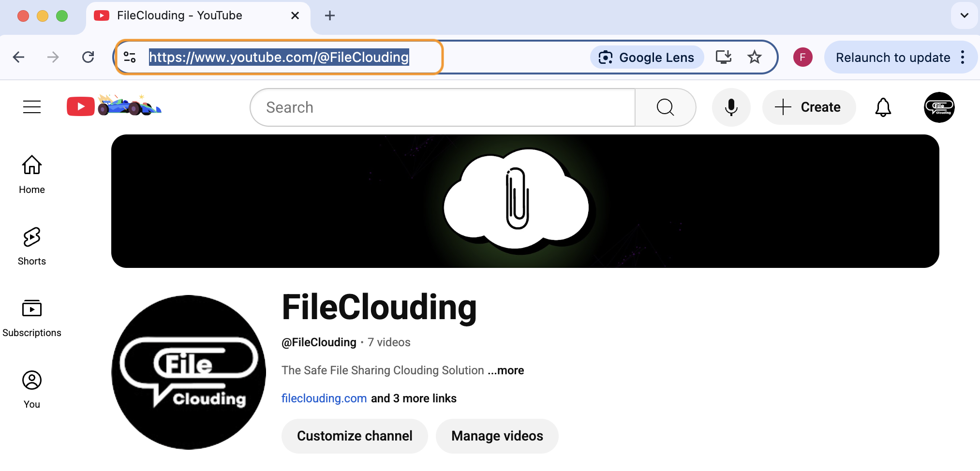Screen dimensions: 980x471
Task: Click the @FileClouding handle text
Action: pyautogui.click(x=319, y=342)
